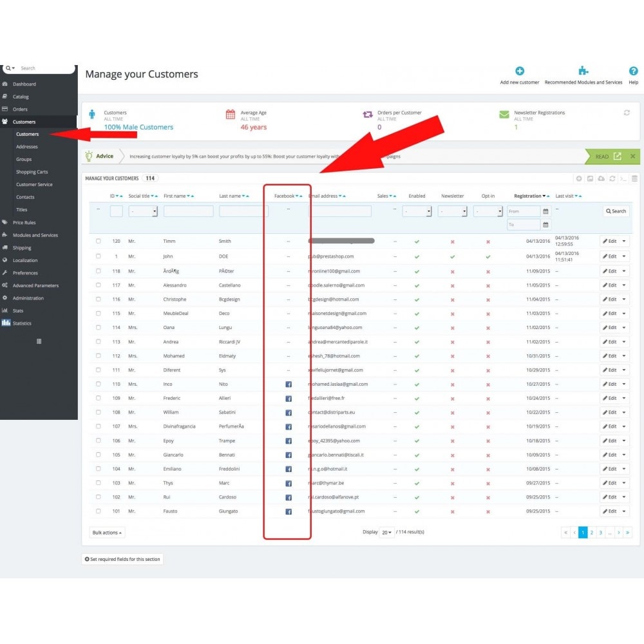This screenshot has height=644, width=644.
Task: Click the READ external link icon
Action: [x=618, y=156]
